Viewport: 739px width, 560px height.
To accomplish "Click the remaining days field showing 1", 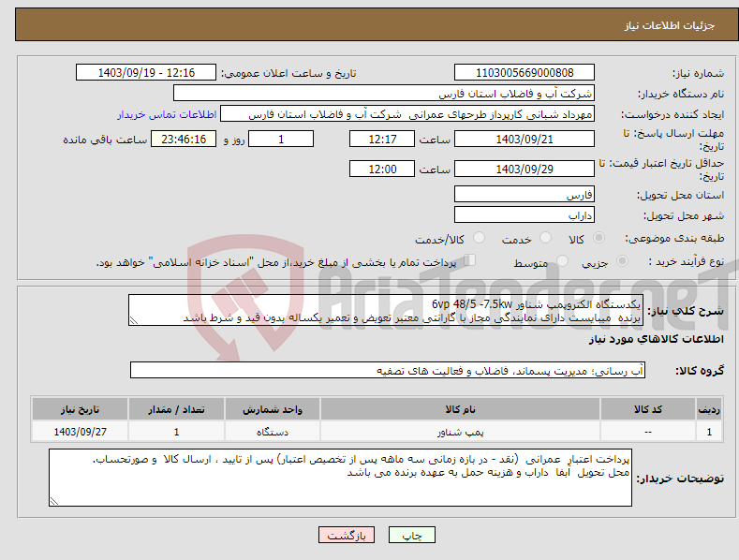I will (281, 139).
